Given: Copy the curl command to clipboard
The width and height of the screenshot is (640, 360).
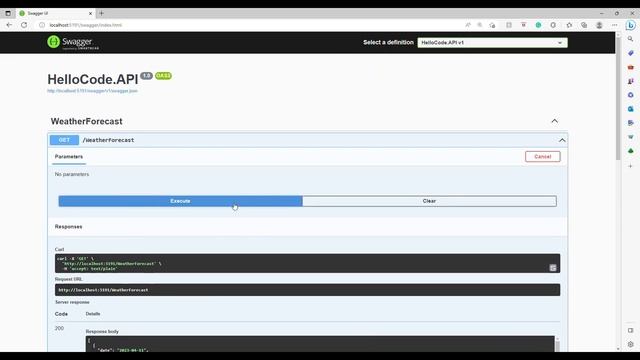Looking at the screenshot, I should [x=553, y=268].
